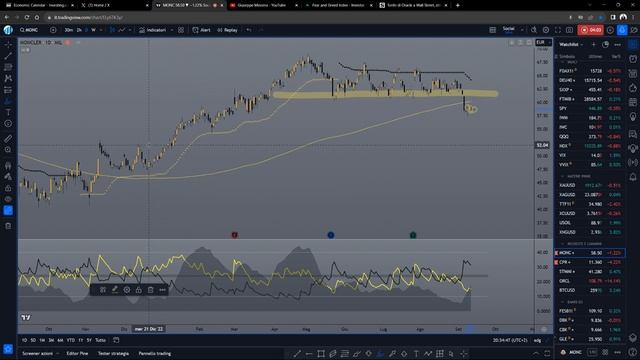
Task: Take a chart snapshot camera icon
Action: pyautogui.click(x=569, y=30)
